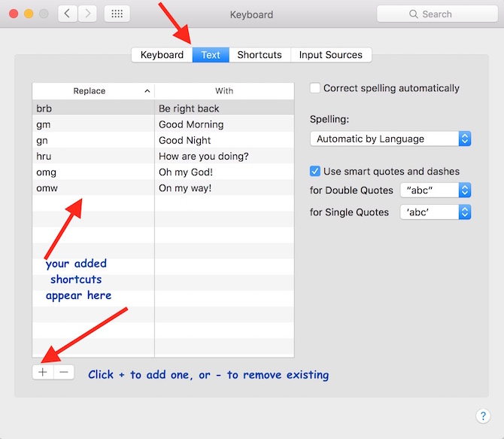Open the Help question mark button

click(483, 416)
